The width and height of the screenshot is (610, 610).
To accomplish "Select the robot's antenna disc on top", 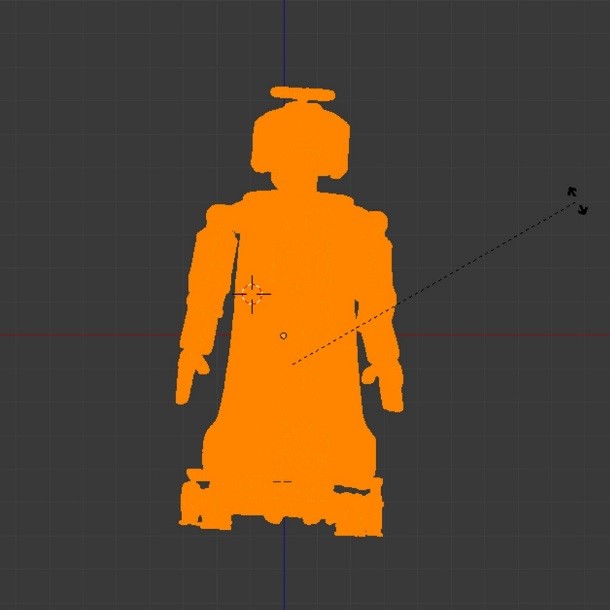I will pyautogui.click(x=302, y=94).
